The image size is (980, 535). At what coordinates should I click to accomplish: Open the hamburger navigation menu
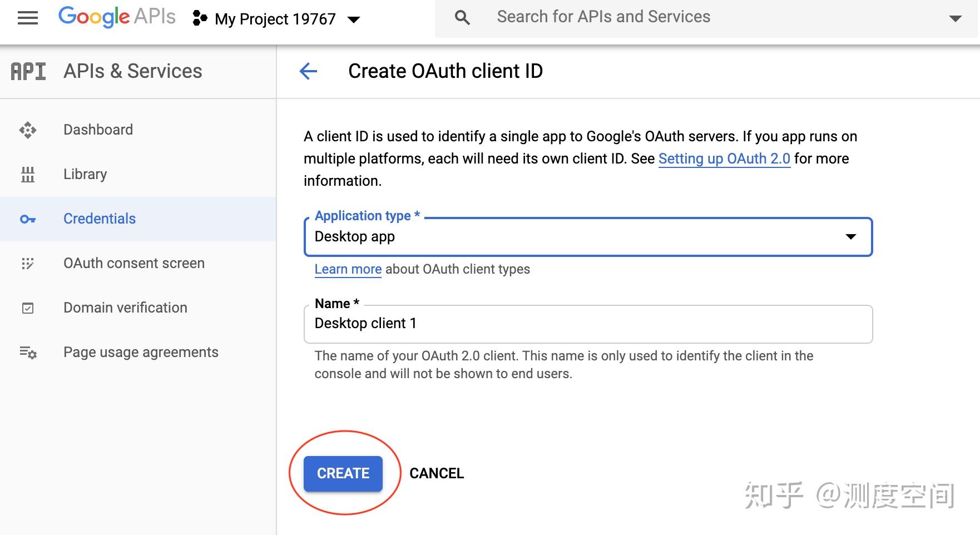[28, 18]
